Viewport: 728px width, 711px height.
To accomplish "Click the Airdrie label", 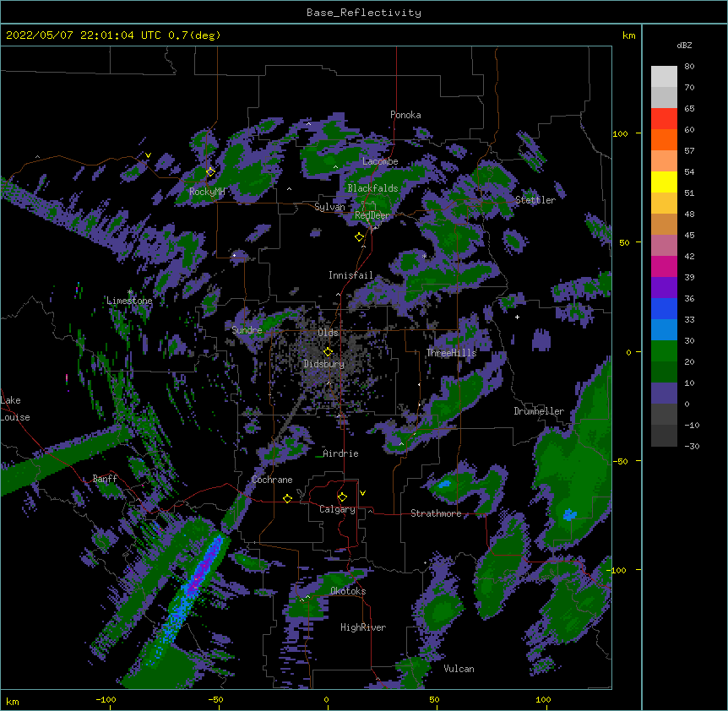I will pos(341,453).
